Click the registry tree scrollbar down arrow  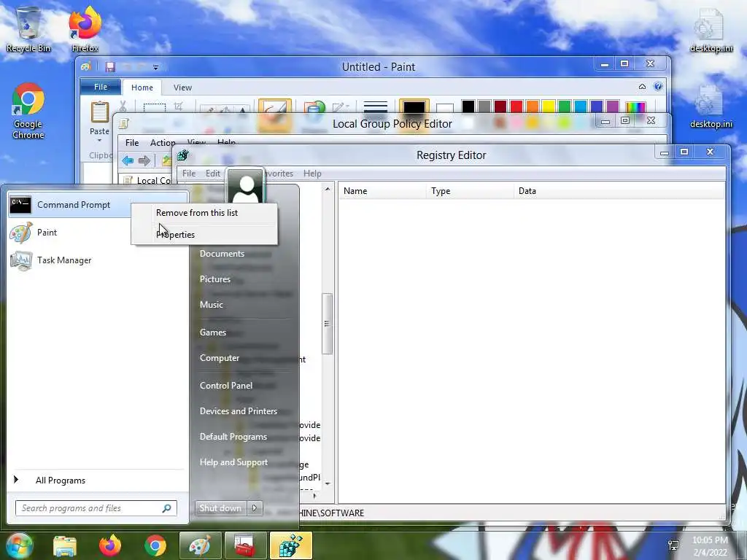pos(328,483)
